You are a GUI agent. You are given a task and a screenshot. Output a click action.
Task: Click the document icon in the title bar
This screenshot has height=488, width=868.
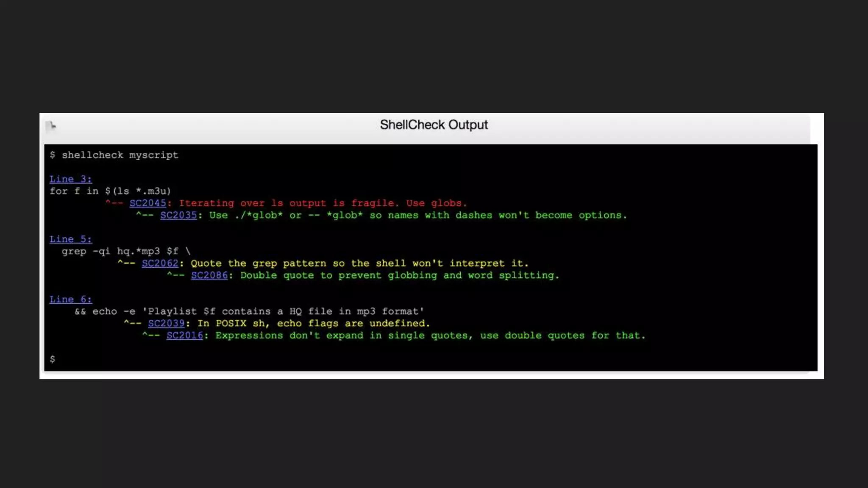(x=51, y=126)
